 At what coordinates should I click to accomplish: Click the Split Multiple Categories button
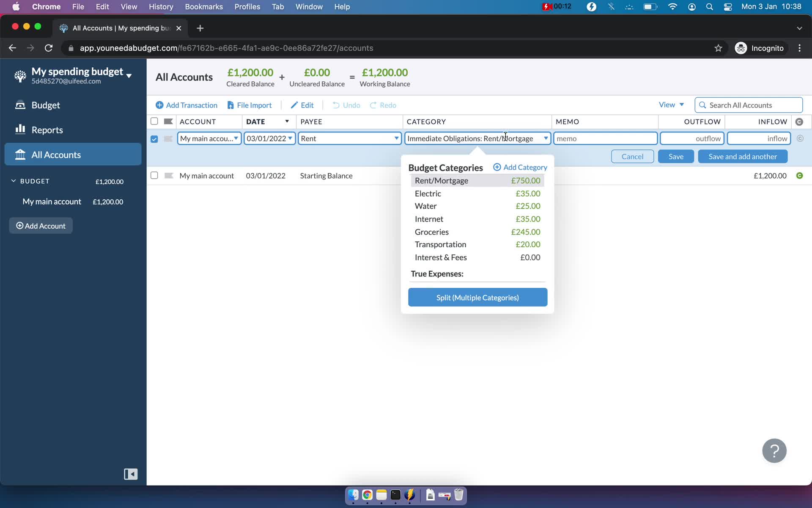tap(477, 297)
